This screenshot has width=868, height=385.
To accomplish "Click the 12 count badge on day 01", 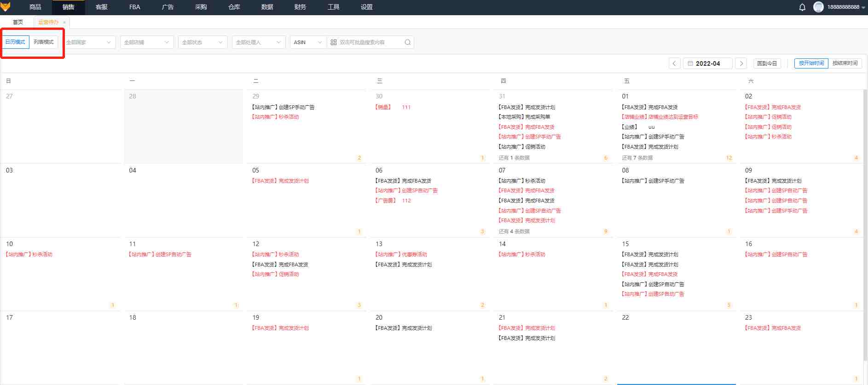I will pyautogui.click(x=729, y=158).
